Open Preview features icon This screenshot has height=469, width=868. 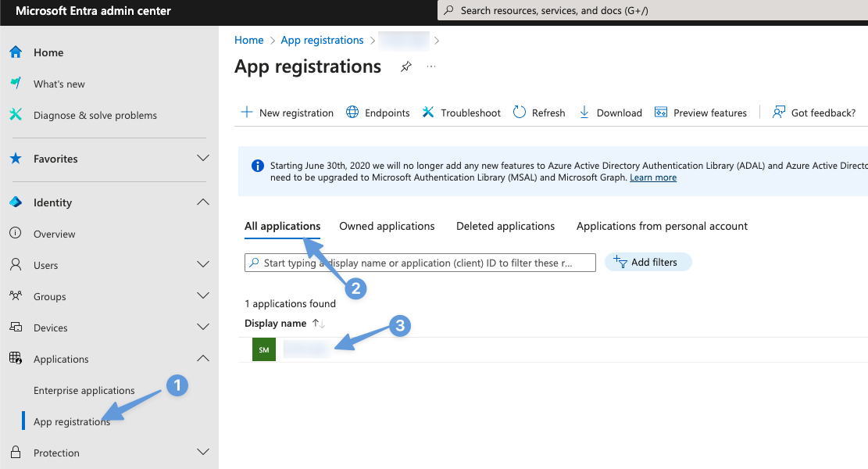pyautogui.click(x=661, y=113)
